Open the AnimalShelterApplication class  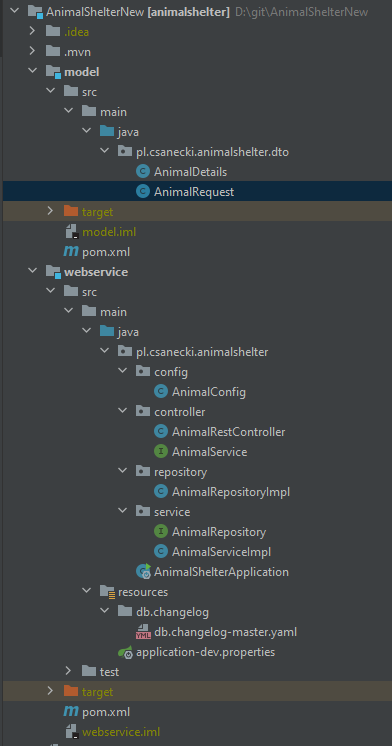[221, 571]
